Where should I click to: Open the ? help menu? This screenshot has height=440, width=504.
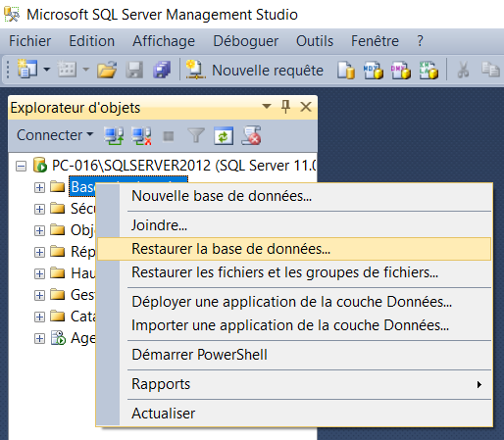coord(420,41)
